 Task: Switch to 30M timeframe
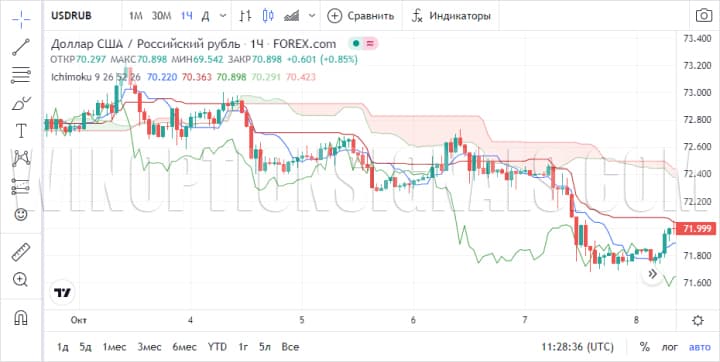point(161,16)
